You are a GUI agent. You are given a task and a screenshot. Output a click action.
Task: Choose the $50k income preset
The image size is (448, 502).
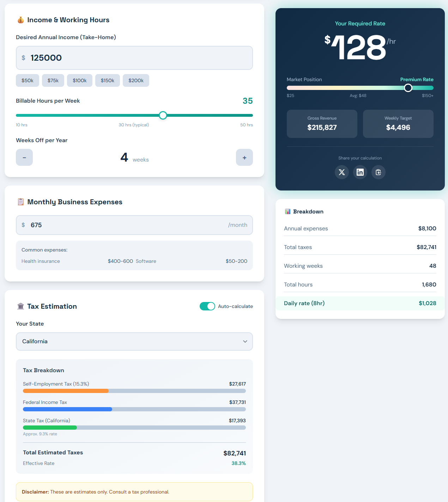[x=27, y=80]
